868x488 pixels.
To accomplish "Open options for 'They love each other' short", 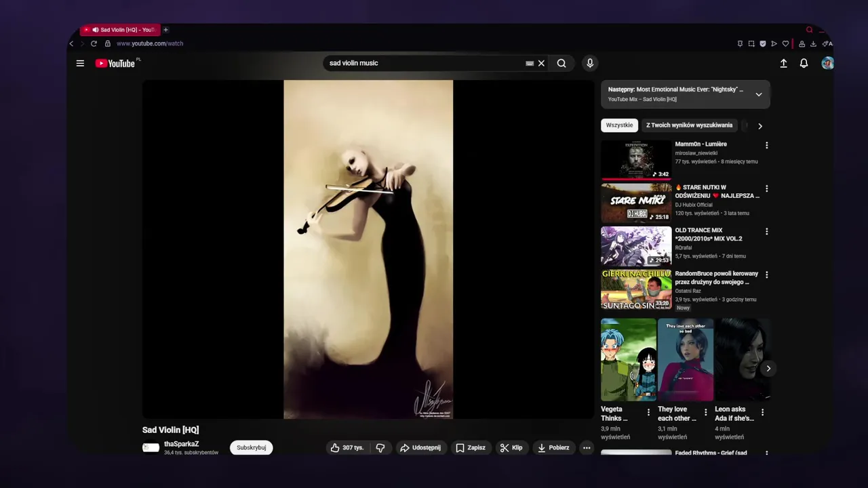I will [705, 412].
